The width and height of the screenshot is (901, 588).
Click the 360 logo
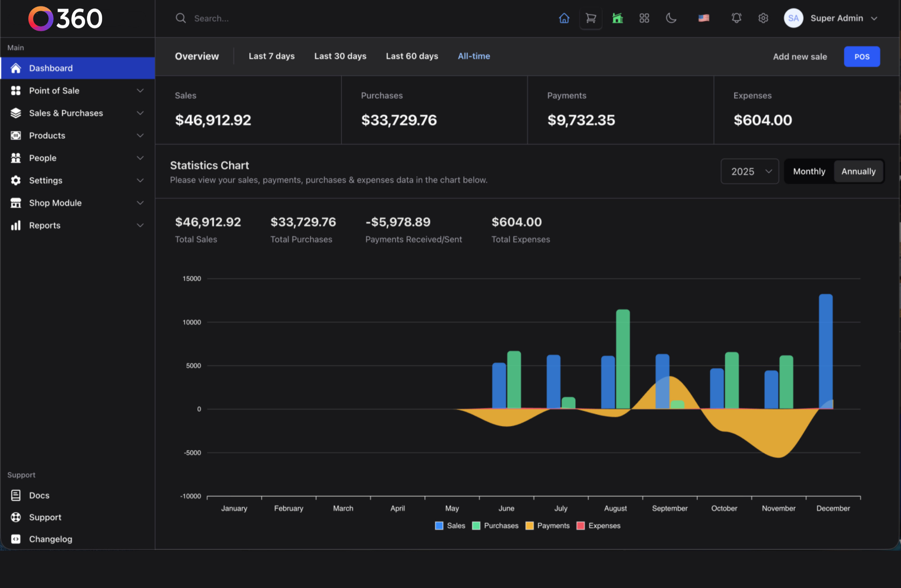click(65, 19)
